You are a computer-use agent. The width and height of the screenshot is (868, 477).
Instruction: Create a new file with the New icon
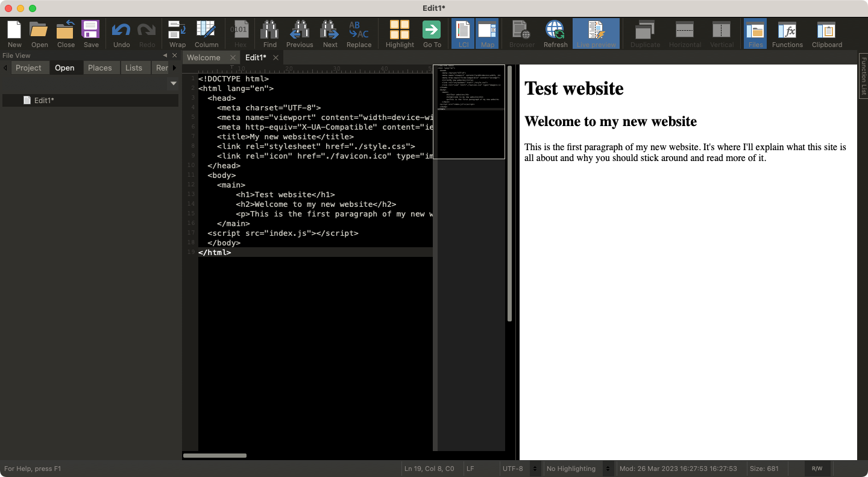point(14,34)
